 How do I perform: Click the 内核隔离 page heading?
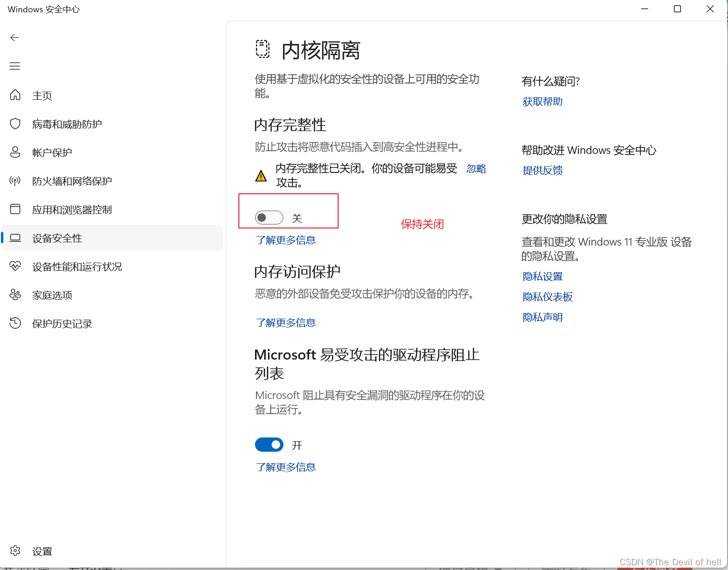tap(321, 50)
